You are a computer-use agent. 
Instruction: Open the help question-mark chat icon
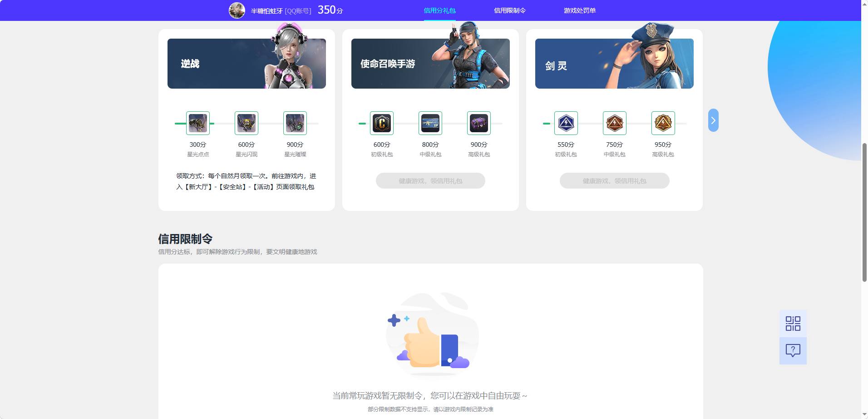coord(793,350)
